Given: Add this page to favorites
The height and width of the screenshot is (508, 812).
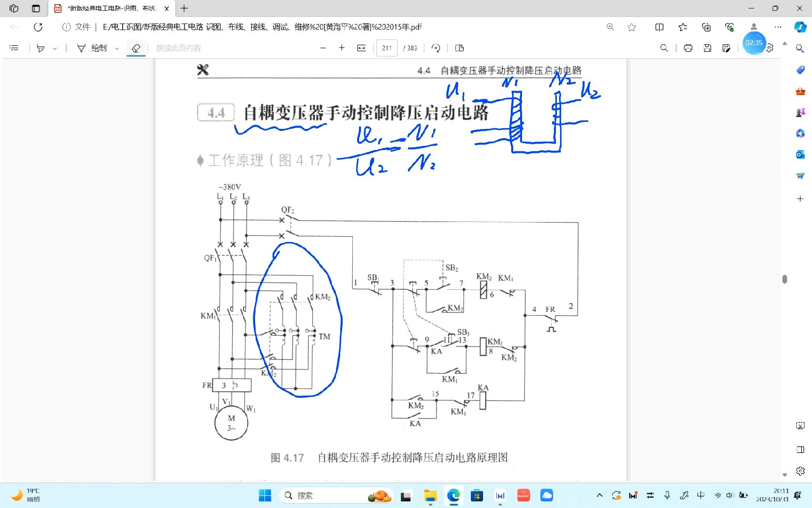Looking at the screenshot, I should [x=631, y=27].
